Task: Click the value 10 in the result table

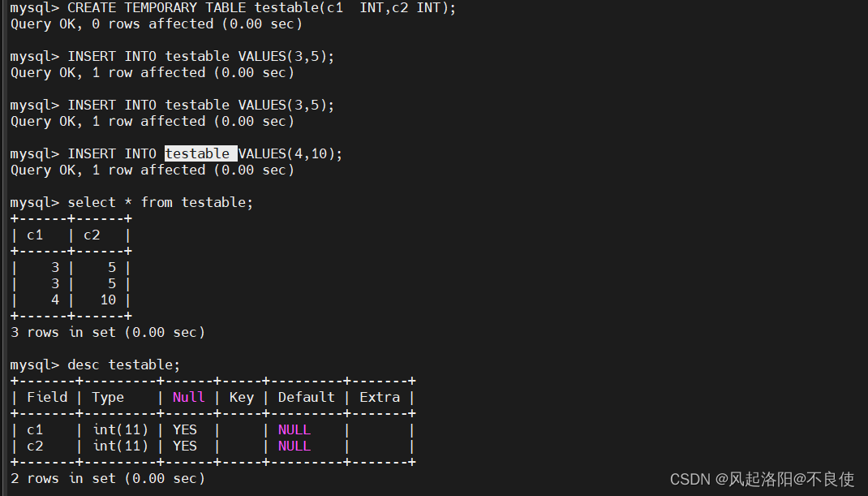Action: pos(108,300)
